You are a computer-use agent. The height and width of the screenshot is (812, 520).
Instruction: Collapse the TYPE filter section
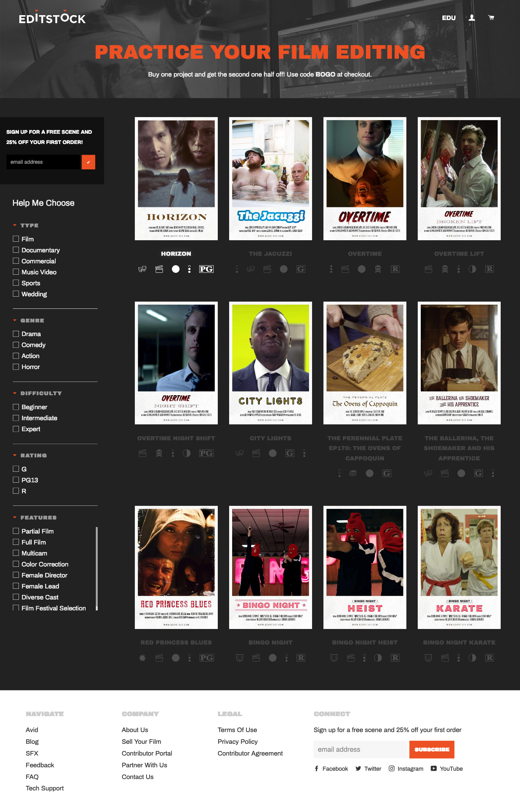click(x=26, y=225)
